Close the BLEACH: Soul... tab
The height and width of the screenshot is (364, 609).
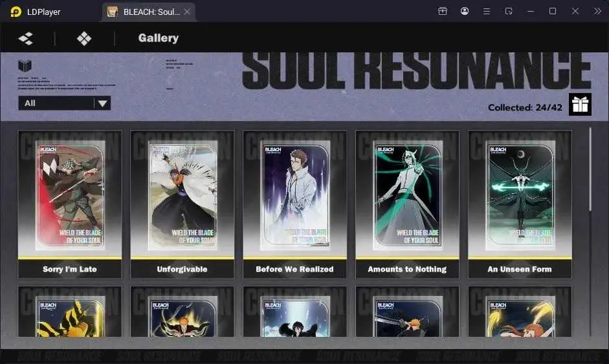click(187, 12)
